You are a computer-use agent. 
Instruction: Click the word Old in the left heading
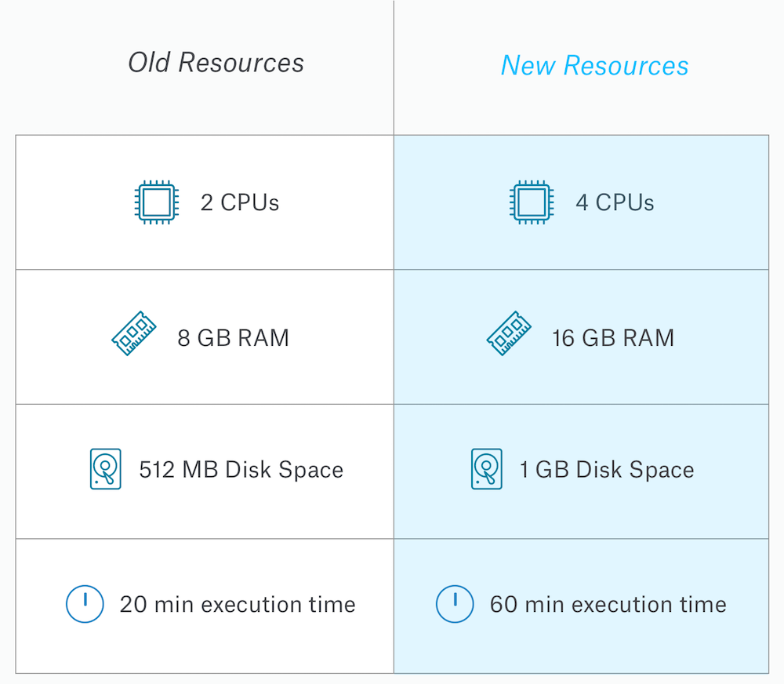click(x=150, y=63)
